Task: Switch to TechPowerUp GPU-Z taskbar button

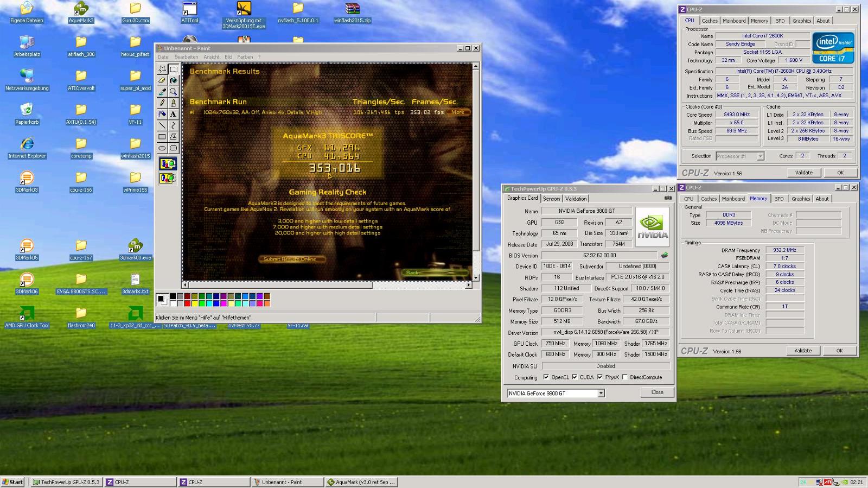Action: pos(66,482)
